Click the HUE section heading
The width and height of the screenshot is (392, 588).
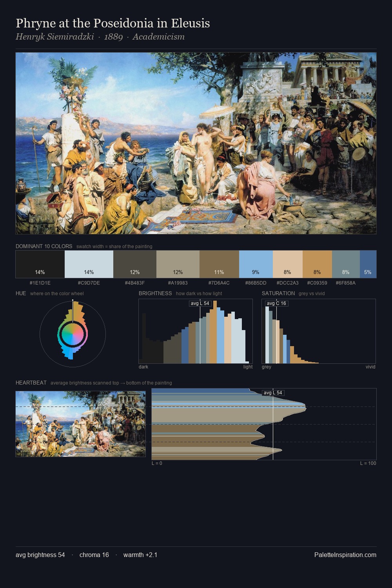click(21, 293)
